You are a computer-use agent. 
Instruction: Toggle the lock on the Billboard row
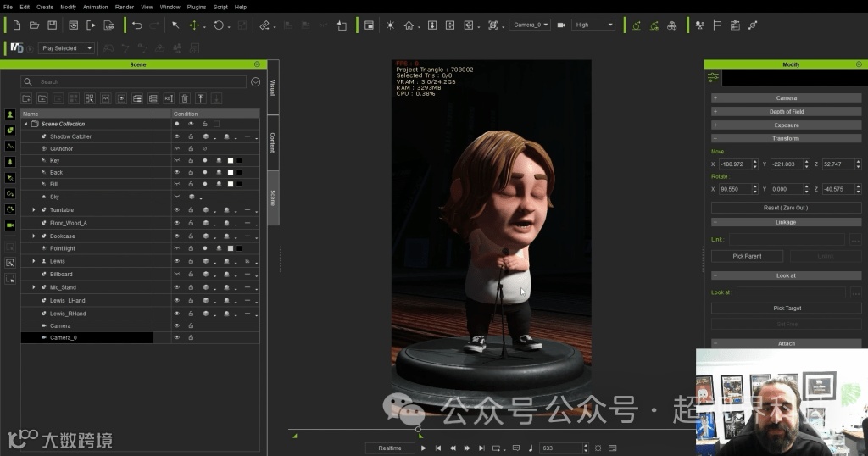click(x=191, y=274)
